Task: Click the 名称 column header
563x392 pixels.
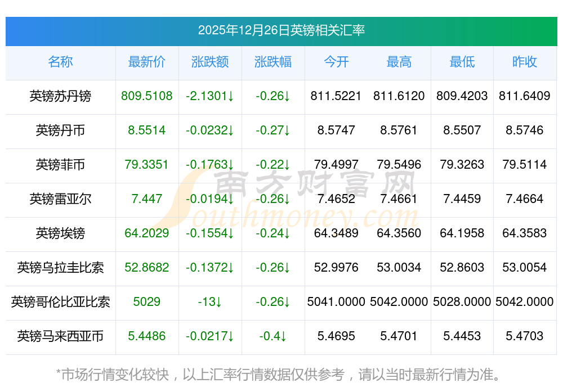Action: pyautogui.click(x=60, y=62)
